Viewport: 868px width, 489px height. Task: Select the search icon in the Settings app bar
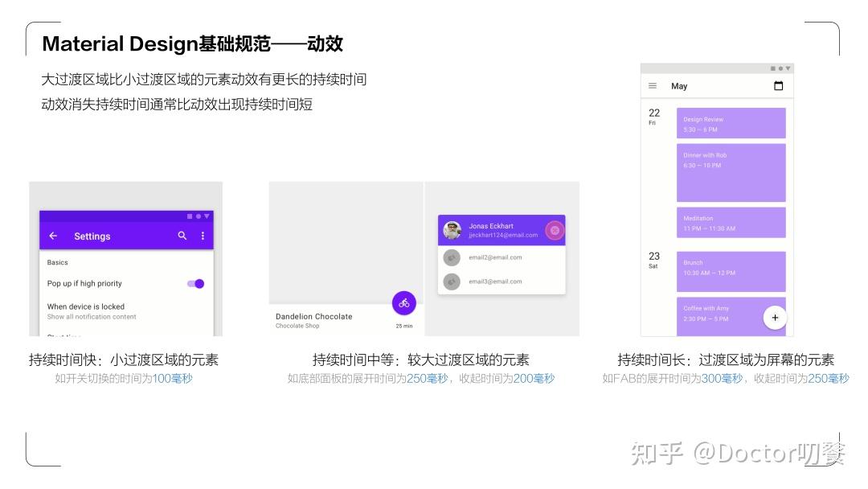(182, 236)
